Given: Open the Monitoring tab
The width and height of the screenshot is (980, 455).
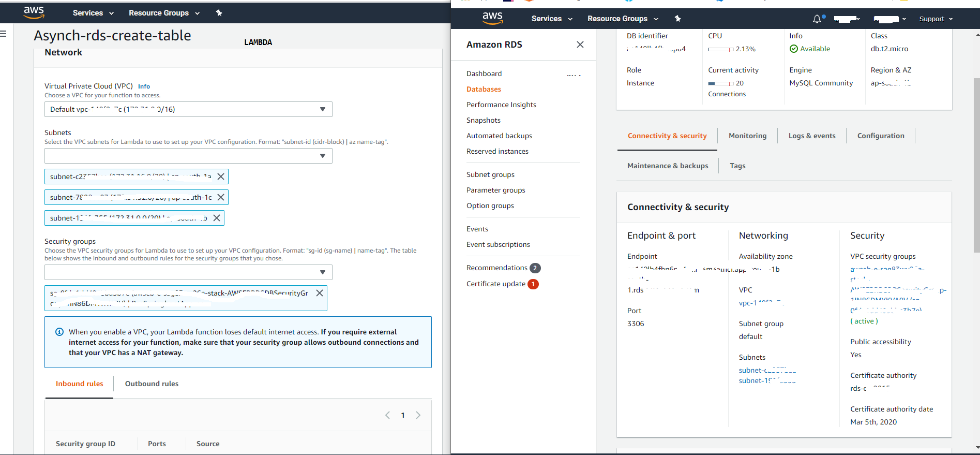Looking at the screenshot, I should [747, 136].
